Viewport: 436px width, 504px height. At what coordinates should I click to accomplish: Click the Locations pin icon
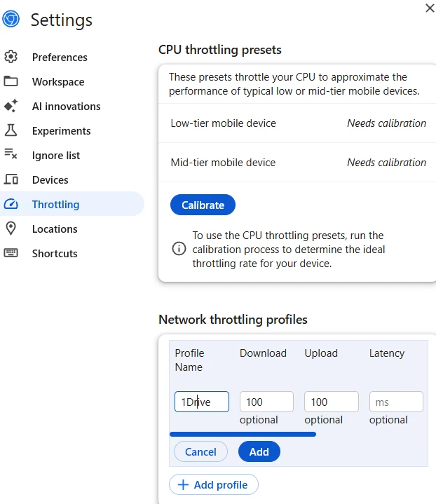[x=11, y=229]
